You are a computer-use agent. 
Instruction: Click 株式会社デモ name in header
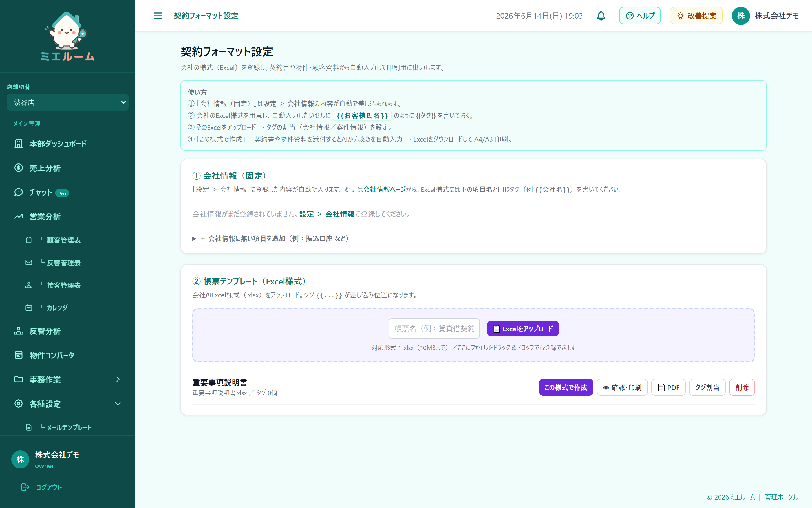pyautogui.click(x=776, y=16)
